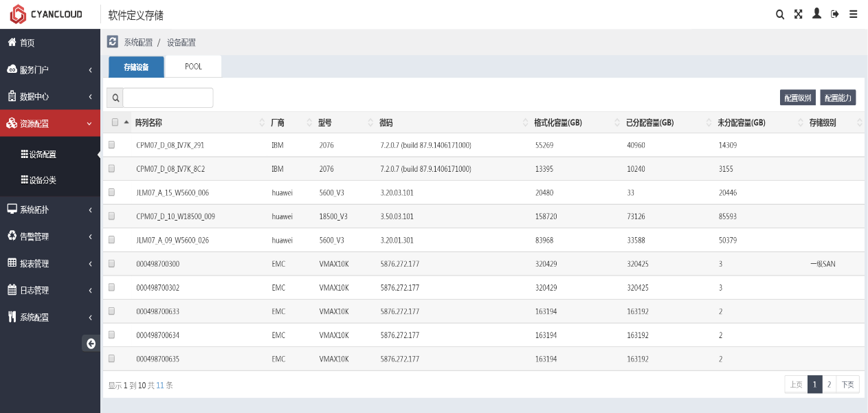Screen dimensions: 868x413
Task: Switch to the POOL tab
Action: (x=193, y=67)
